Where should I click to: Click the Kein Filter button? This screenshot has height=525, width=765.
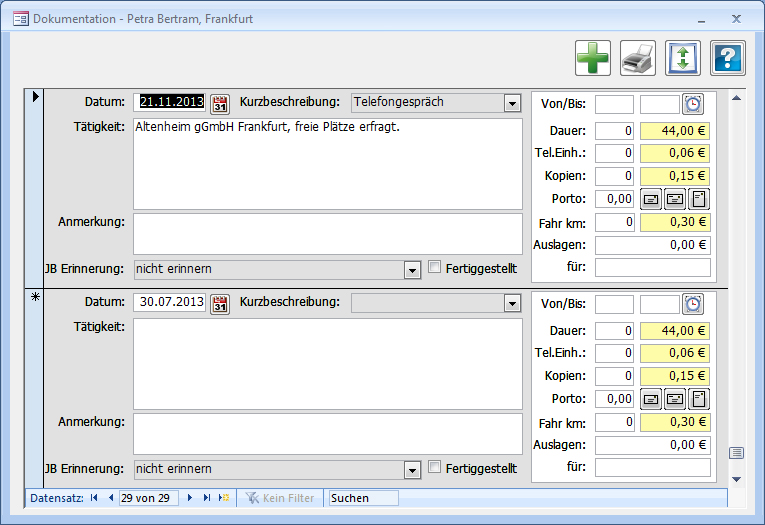click(x=280, y=498)
